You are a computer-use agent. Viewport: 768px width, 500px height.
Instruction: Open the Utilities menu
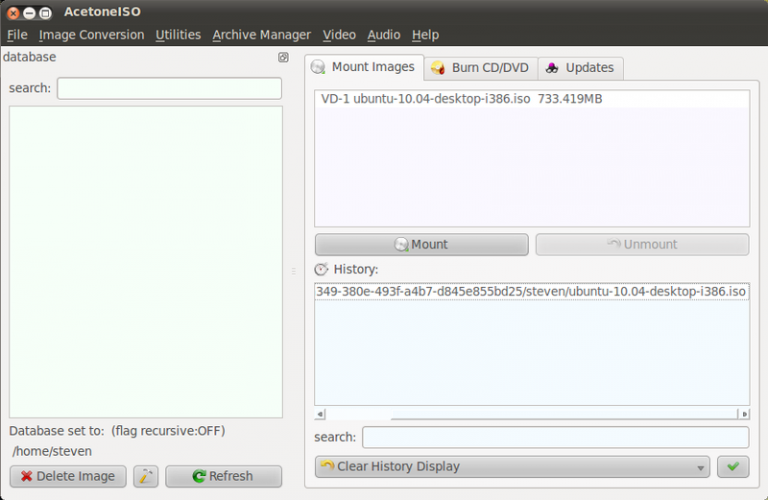pos(178,35)
